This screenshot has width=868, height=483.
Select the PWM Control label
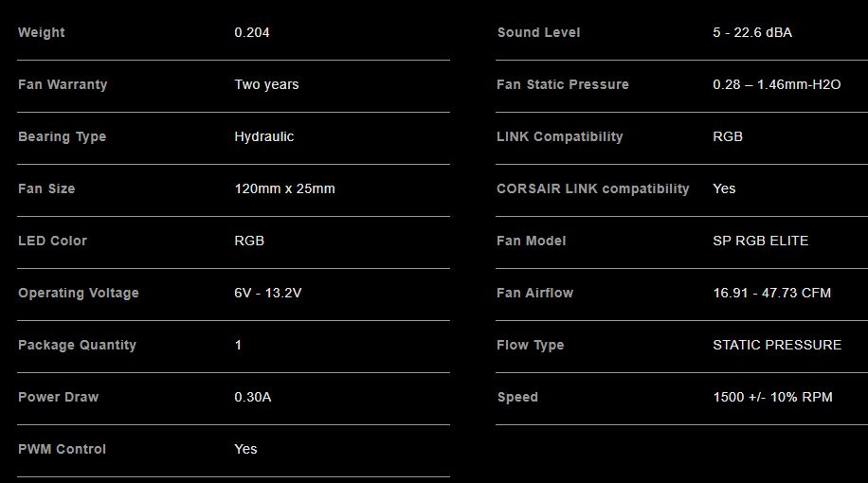(62, 449)
